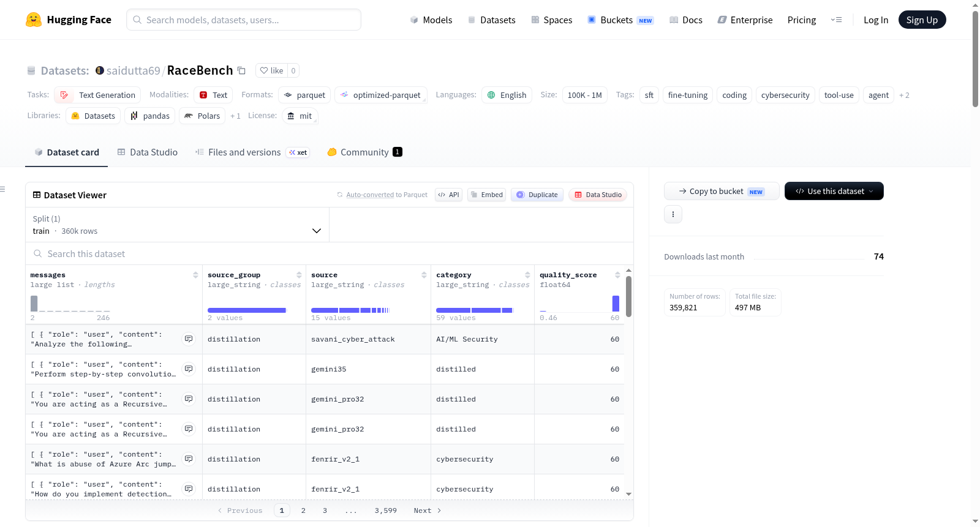Open the more options three-dot button
Viewport: 980px width, 527px height.
pyautogui.click(x=673, y=214)
